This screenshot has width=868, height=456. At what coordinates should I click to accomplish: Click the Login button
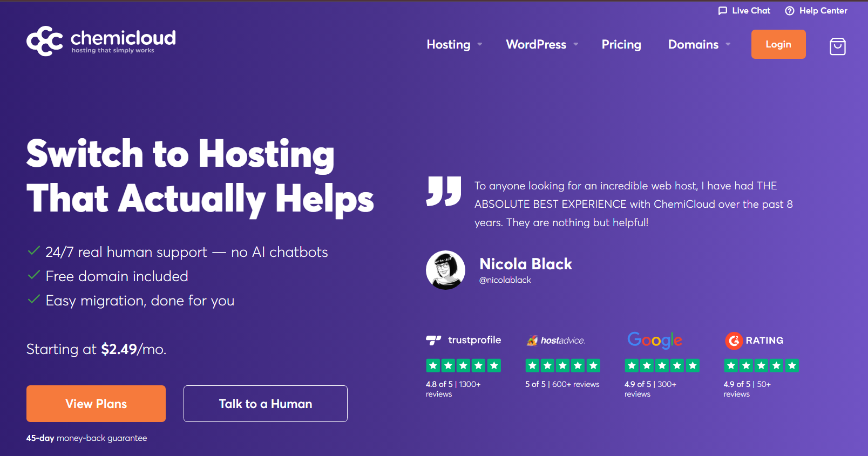tap(778, 44)
